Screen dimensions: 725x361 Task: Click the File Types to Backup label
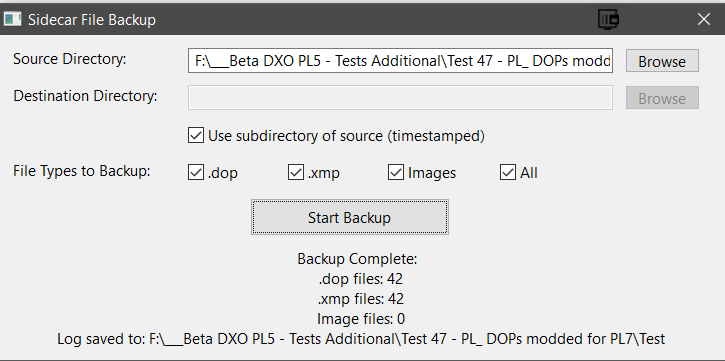click(x=82, y=171)
